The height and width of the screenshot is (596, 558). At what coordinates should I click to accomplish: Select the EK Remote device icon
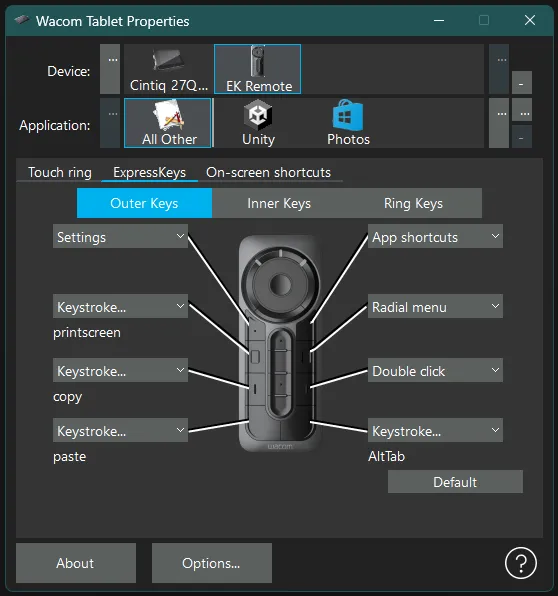[x=258, y=69]
